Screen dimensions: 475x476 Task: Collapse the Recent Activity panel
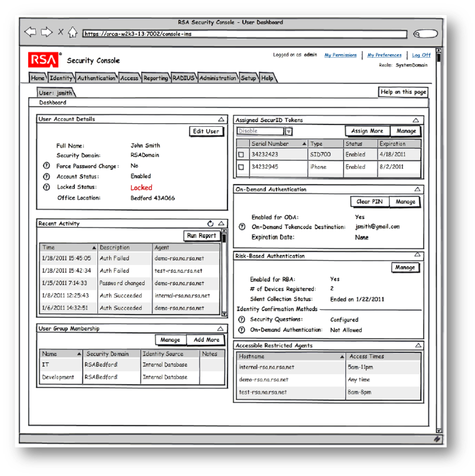pos(221,223)
